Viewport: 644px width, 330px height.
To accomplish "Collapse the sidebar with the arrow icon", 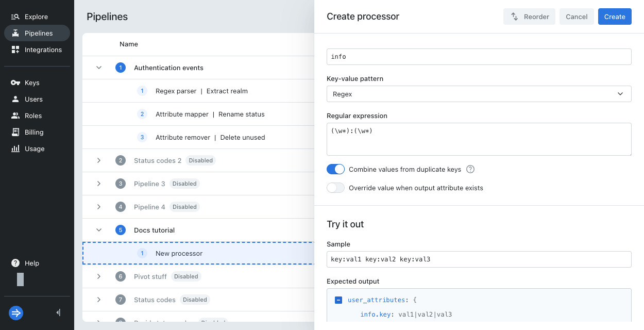I will 58,312.
